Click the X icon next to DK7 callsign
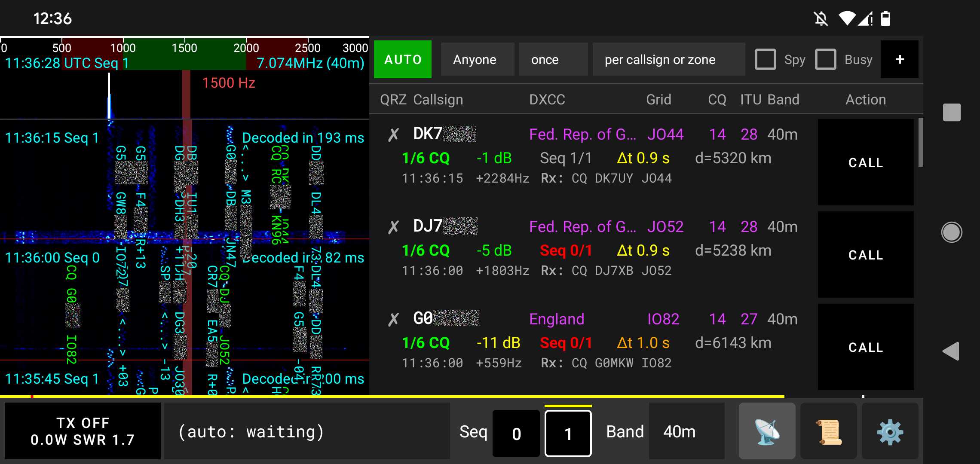980x464 pixels. [x=392, y=134]
